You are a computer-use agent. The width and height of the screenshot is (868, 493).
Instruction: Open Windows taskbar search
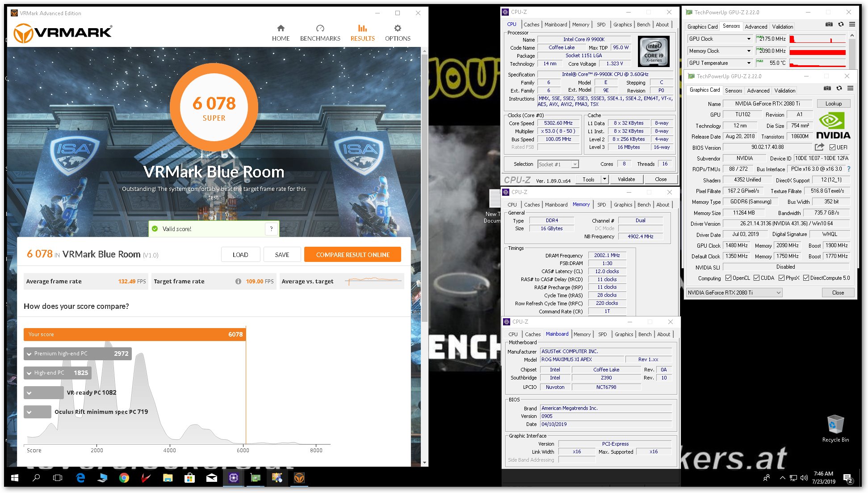coord(36,478)
